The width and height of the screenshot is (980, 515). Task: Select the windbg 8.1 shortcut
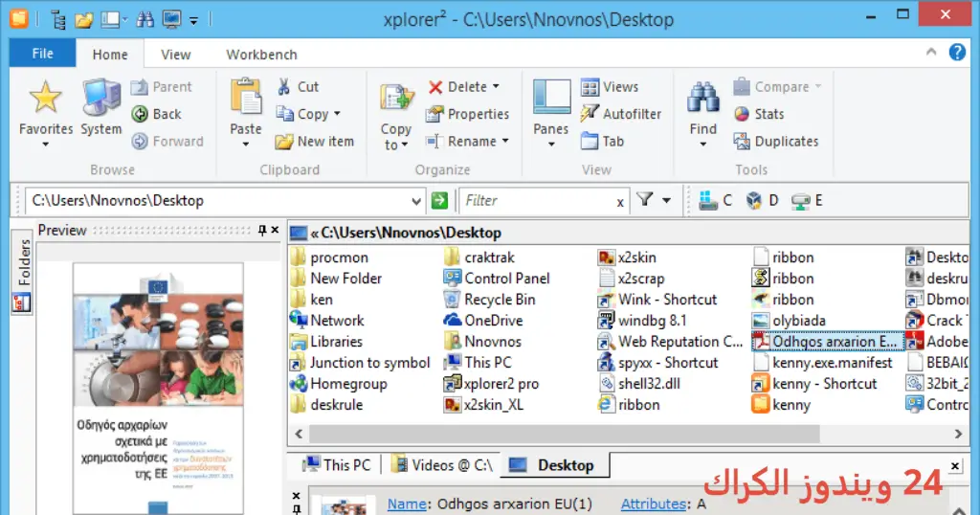(642, 321)
